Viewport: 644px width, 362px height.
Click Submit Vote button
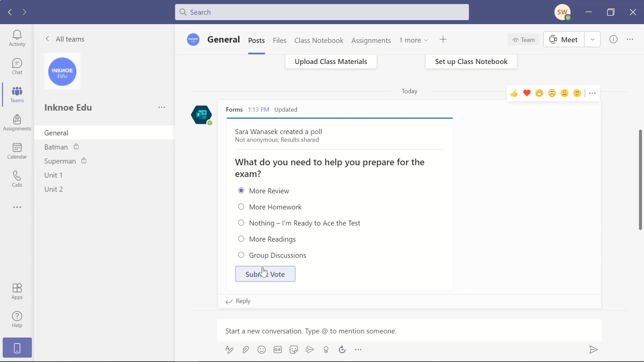click(x=265, y=274)
